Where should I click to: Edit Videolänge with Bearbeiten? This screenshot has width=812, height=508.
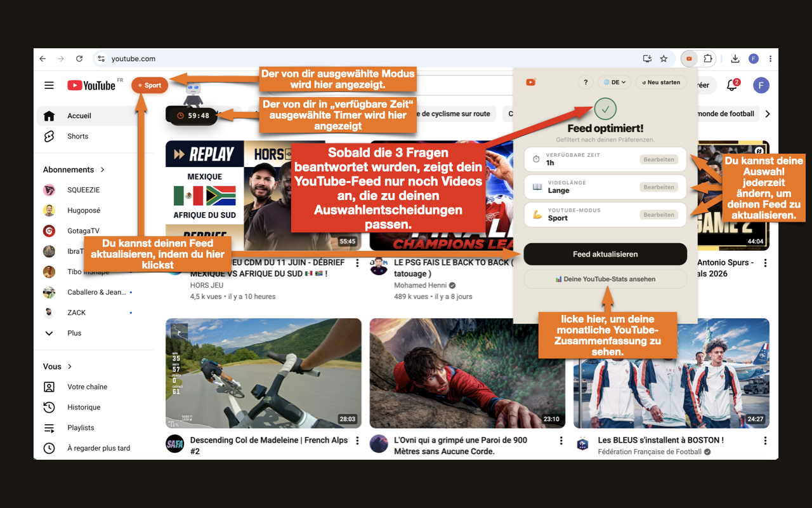(659, 187)
